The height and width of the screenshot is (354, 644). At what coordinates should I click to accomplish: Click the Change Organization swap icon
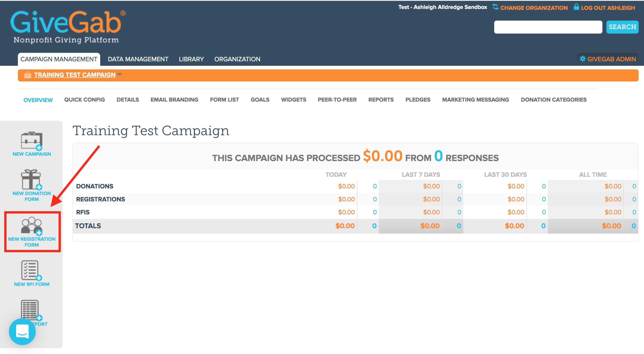pyautogui.click(x=495, y=7)
